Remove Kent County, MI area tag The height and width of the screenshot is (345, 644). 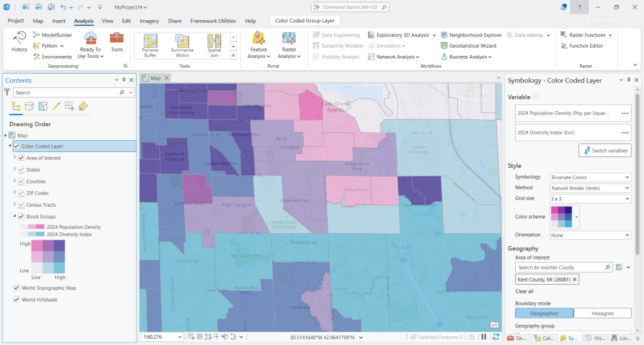[575, 280]
